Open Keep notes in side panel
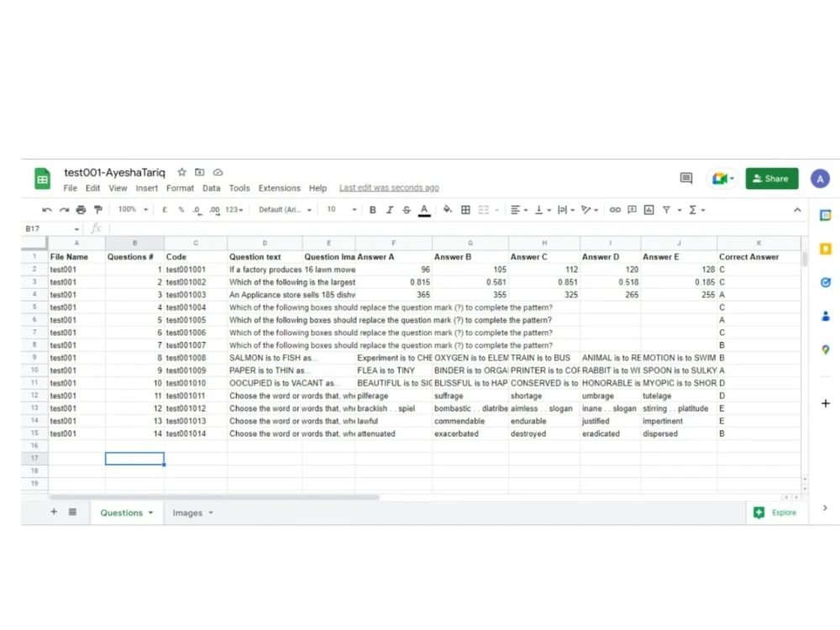 pyautogui.click(x=826, y=249)
